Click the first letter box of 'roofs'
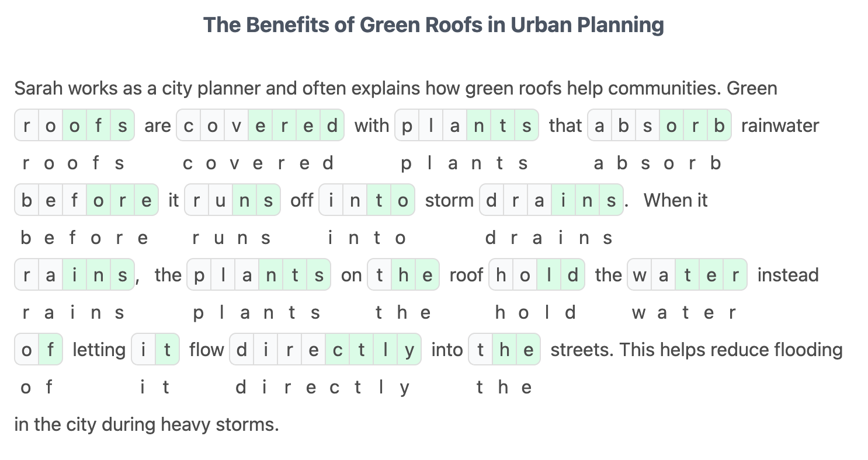The height and width of the screenshot is (460, 868). (27, 126)
